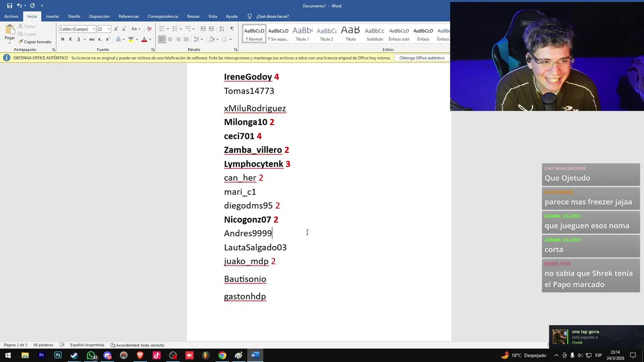The height and width of the screenshot is (362, 644).
Task: Open the Referencias ribbon tab
Action: tap(129, 17)
